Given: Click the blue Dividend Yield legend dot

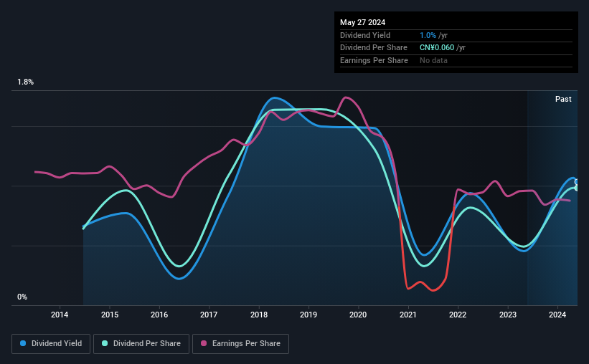Looking at the screenshot, I should coord(23,343).
